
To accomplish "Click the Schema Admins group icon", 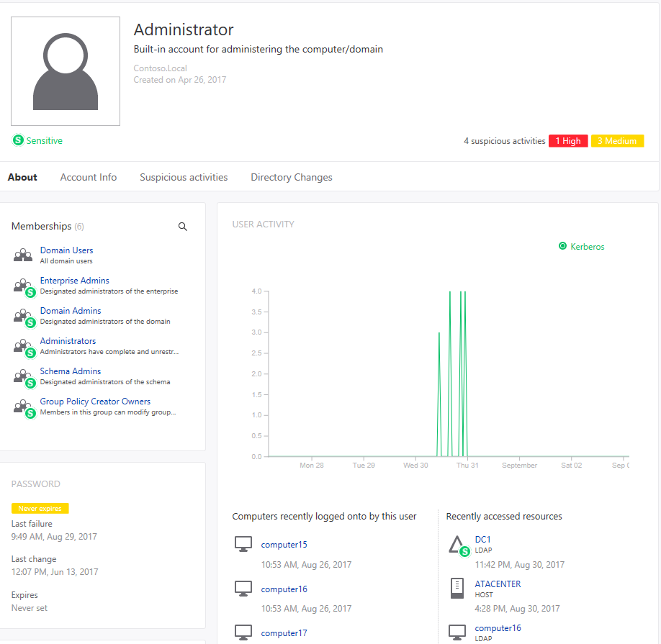I will [24, 378].
